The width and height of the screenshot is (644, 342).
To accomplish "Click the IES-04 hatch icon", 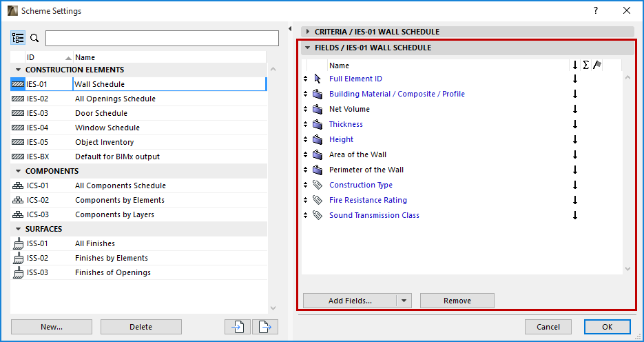I will (x=18, y=128).
